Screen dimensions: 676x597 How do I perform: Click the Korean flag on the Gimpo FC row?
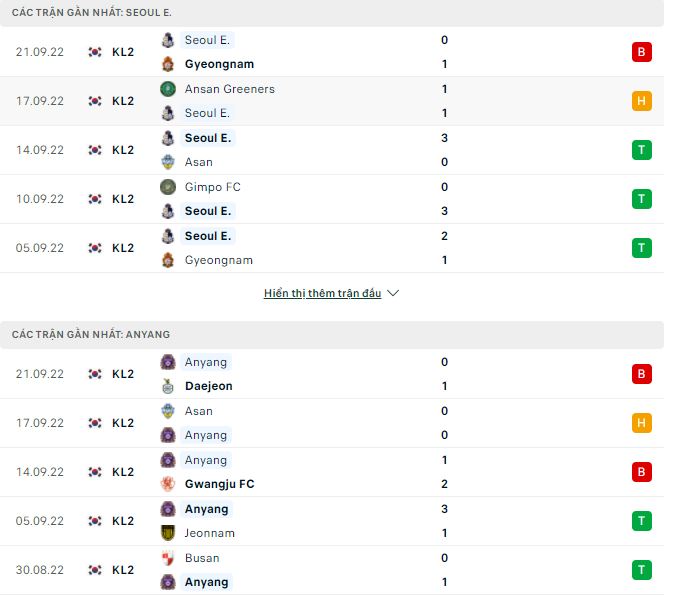coord(95,199)
